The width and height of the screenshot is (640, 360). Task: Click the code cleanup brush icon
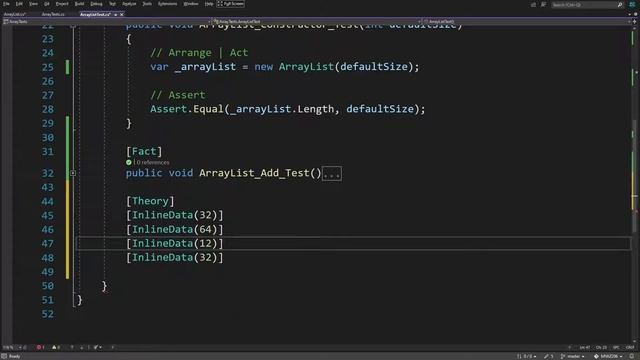click(96, 347)
